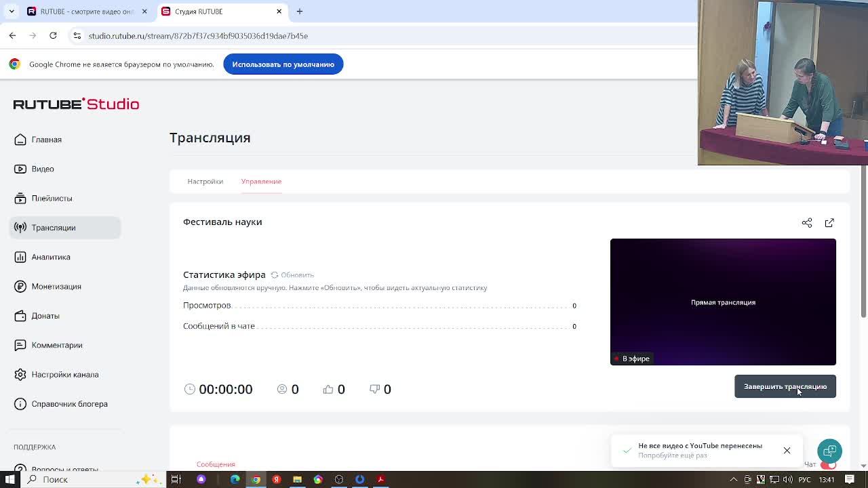The width and height of the screenshot is (868, 488).
Task: Reload the page
Action: pos(53,35)
